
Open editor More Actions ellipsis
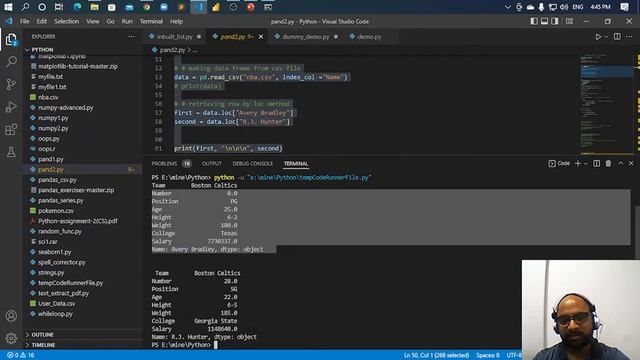pos(629,37)
